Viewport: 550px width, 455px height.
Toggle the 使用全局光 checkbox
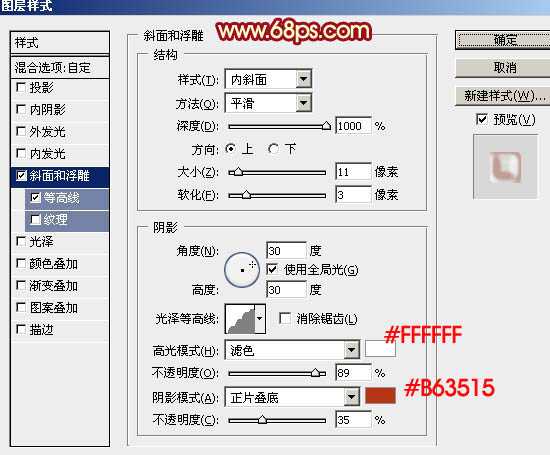coord(272,269)
